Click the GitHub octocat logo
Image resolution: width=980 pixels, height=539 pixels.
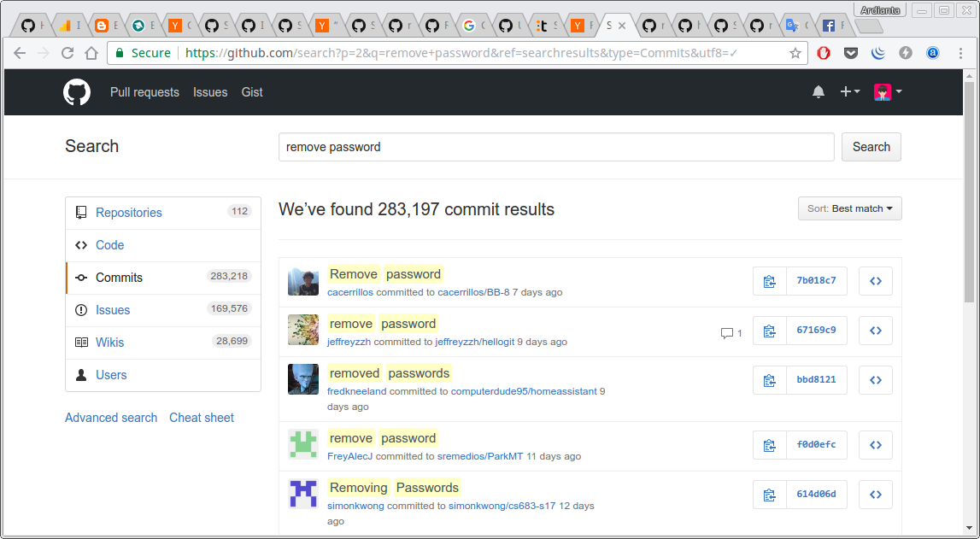[x=77, y=91]
